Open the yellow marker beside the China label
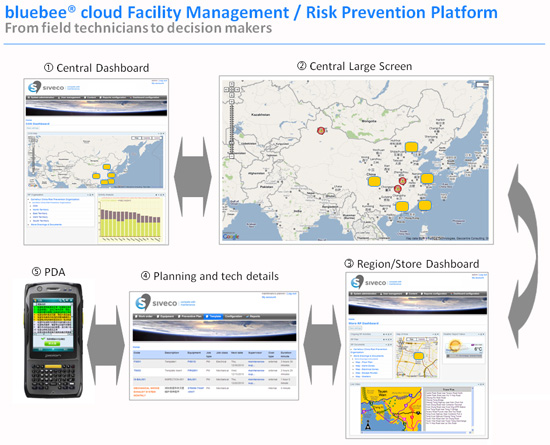 pyautogui.click(x=374, y=181)
